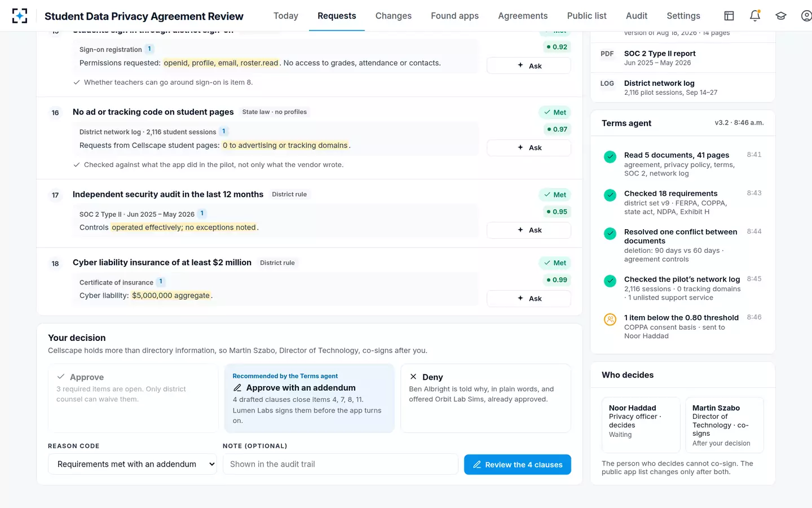
Task: Select Approve with an addendum option
Action: click(310, 398)
